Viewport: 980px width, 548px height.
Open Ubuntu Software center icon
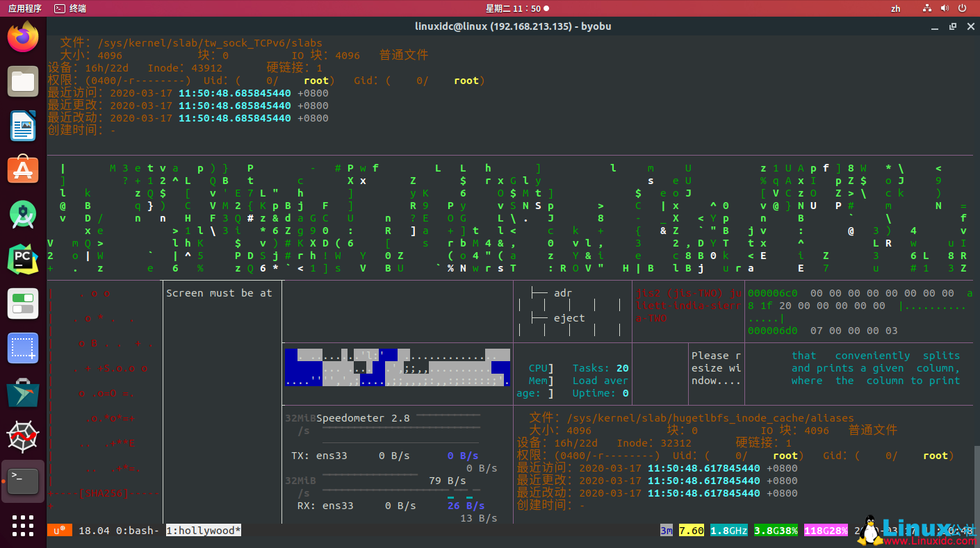click(x=23, y=169)
